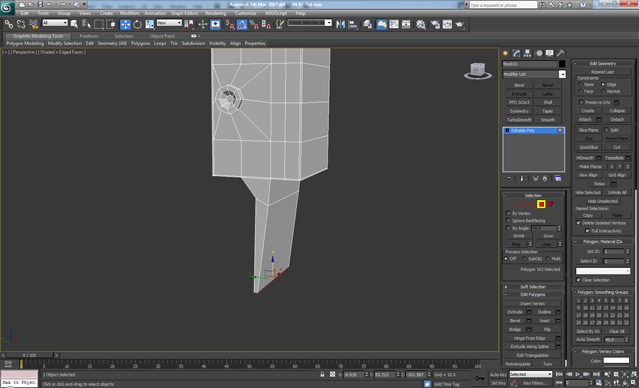Click the Symmetry modifier button

click(x=519, y=111)
